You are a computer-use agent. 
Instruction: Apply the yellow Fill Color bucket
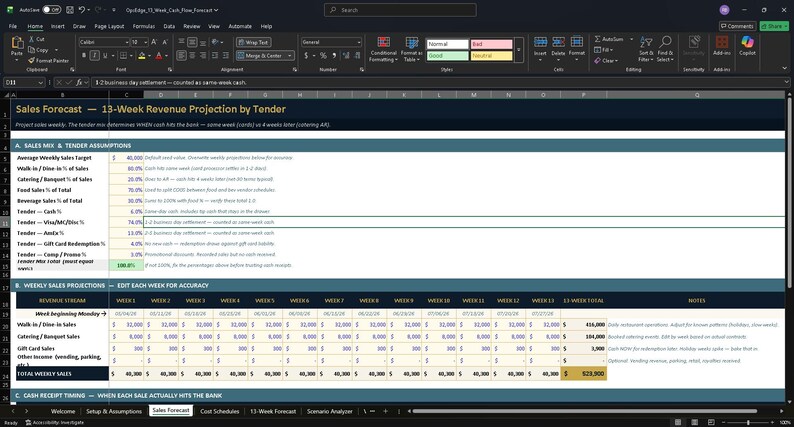[x=142, y=56]
